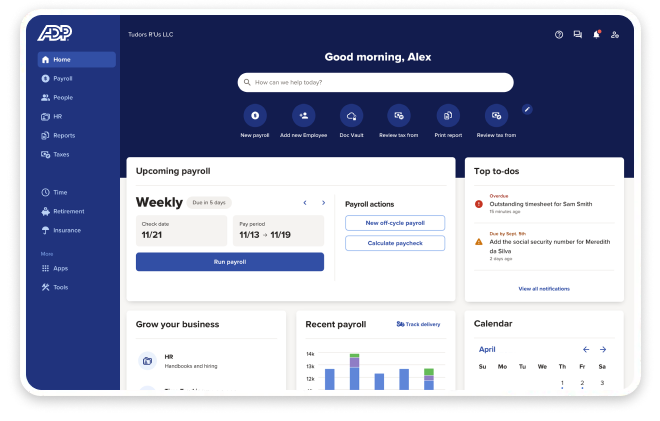Edit quick actions with the pencil icon
The image size is (660, 421).
point(528,109)
